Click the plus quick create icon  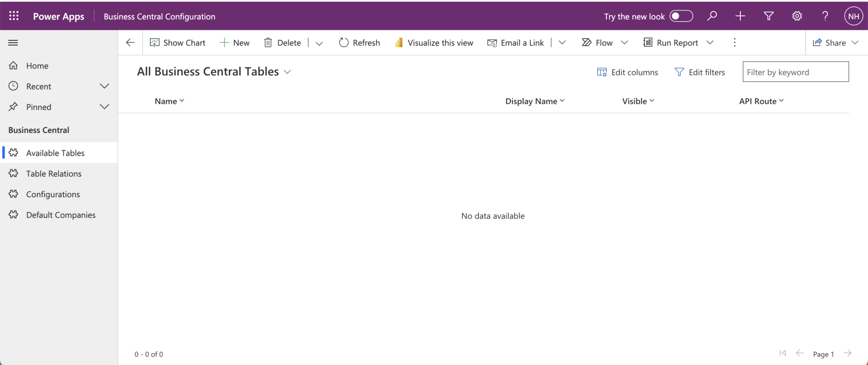pyautogui.click(x=740, y=16)
